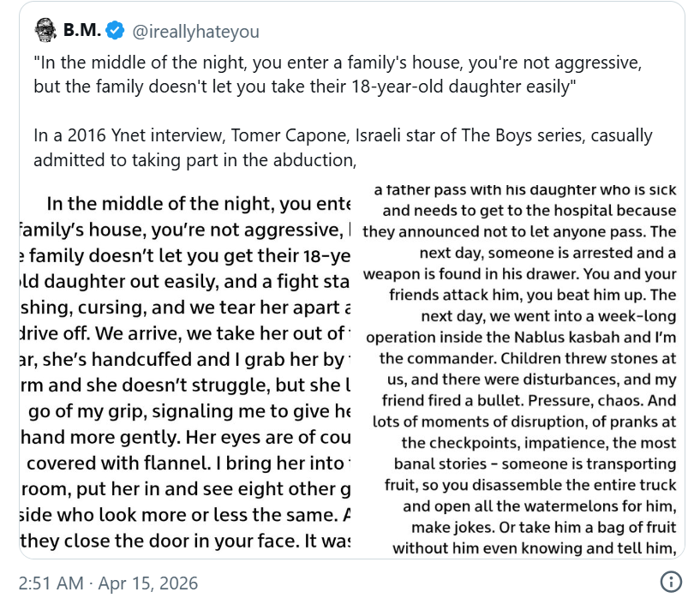Open the tweet info icon
Screen dimensions: 700x598
pos(671,582)
